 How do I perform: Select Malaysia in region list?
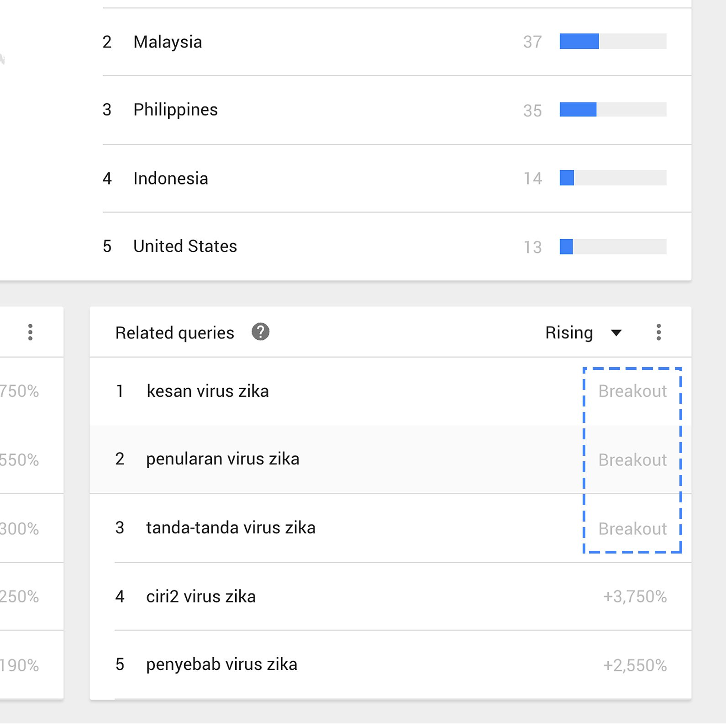(168, 42)
